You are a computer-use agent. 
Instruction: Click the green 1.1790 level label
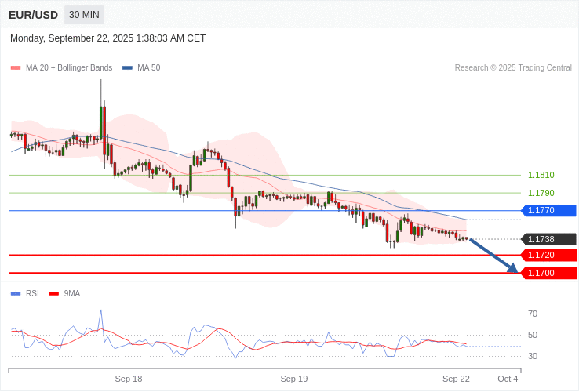tap(541, 193)
